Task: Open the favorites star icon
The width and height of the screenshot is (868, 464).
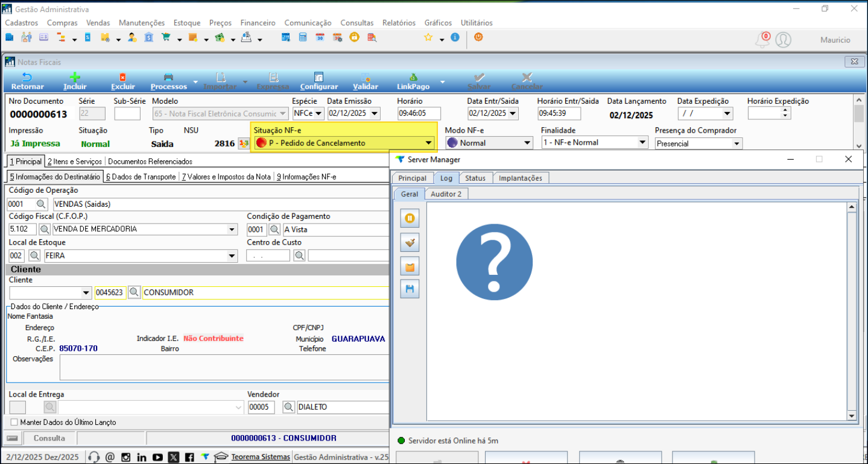Action: pos(428,37)
